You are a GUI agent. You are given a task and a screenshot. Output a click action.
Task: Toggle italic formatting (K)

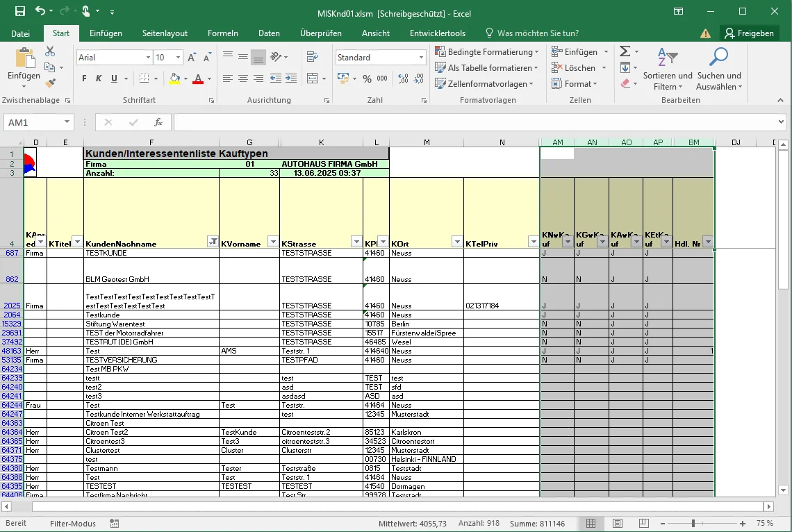click(99, 78)
